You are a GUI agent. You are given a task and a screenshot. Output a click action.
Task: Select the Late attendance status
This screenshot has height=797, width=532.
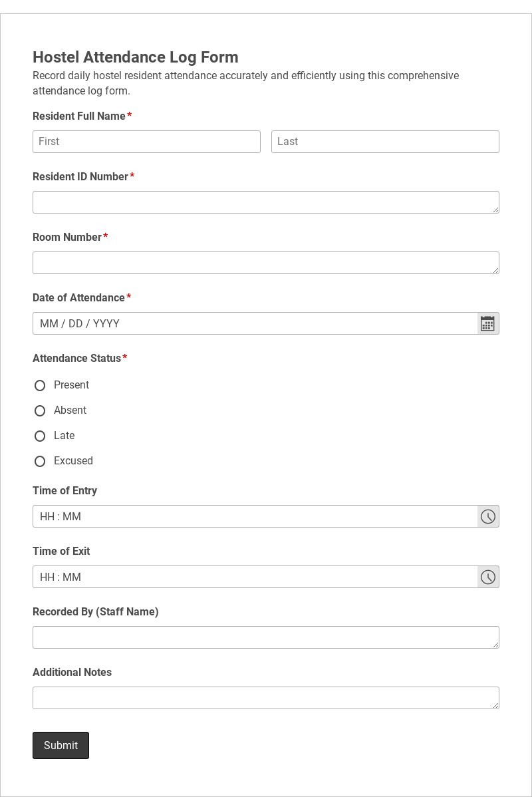(40, 436)
